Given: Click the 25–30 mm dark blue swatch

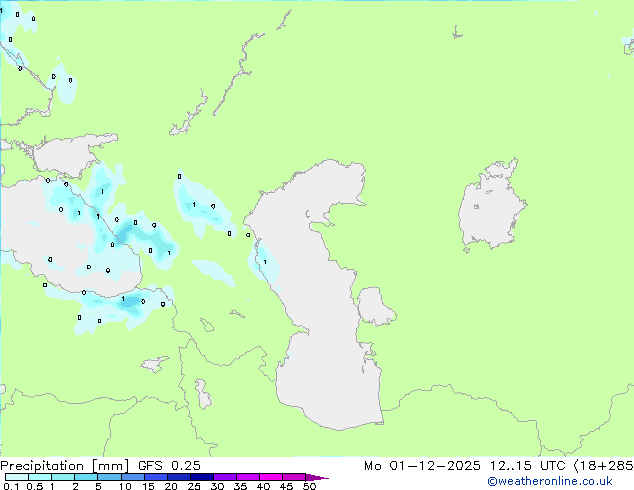Looking at the screenshot, I should tap(202, 477).
